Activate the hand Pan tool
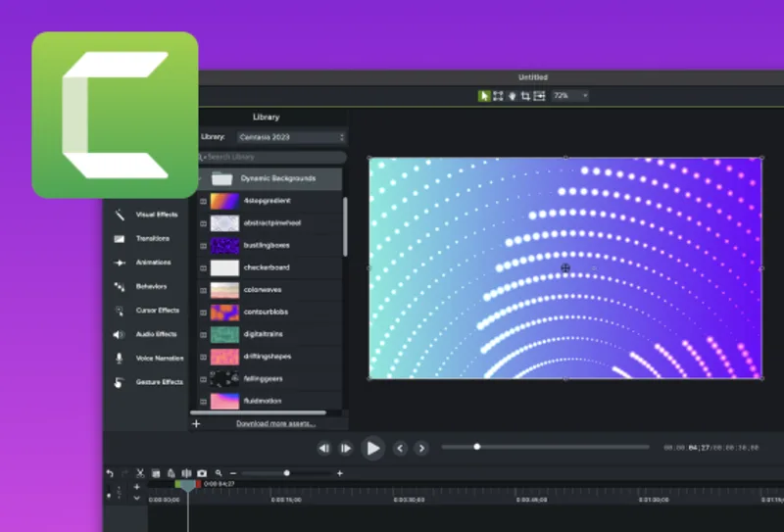Image resolution: width=784 pixels, height=532 pixels. [x=512, y=96]
